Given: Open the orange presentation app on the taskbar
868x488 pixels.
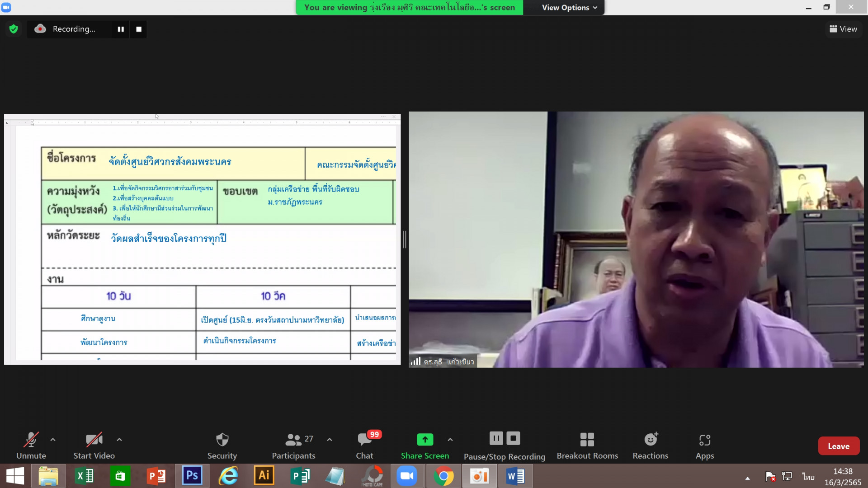Looking at the screenshot, I should click(479, 476).
